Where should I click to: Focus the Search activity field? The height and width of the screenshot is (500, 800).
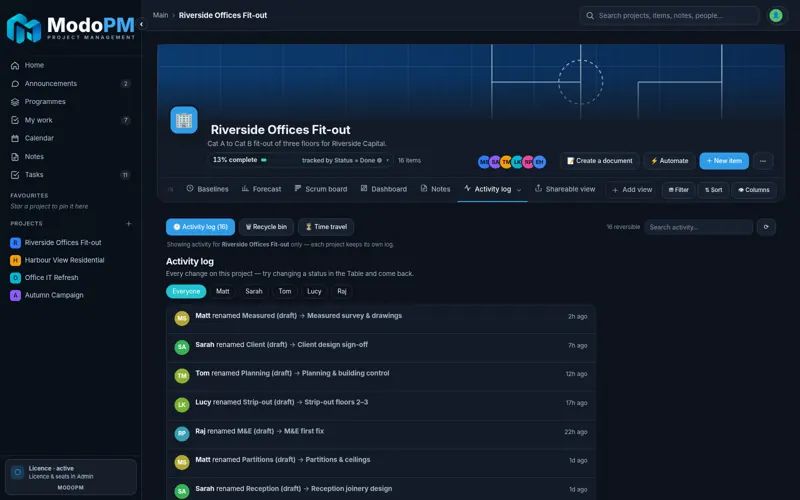pyautogui.click(x=698, y=227)
